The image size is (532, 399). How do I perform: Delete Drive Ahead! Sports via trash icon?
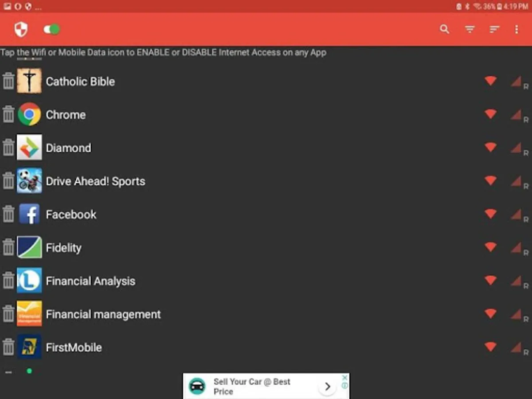(8, 181)
